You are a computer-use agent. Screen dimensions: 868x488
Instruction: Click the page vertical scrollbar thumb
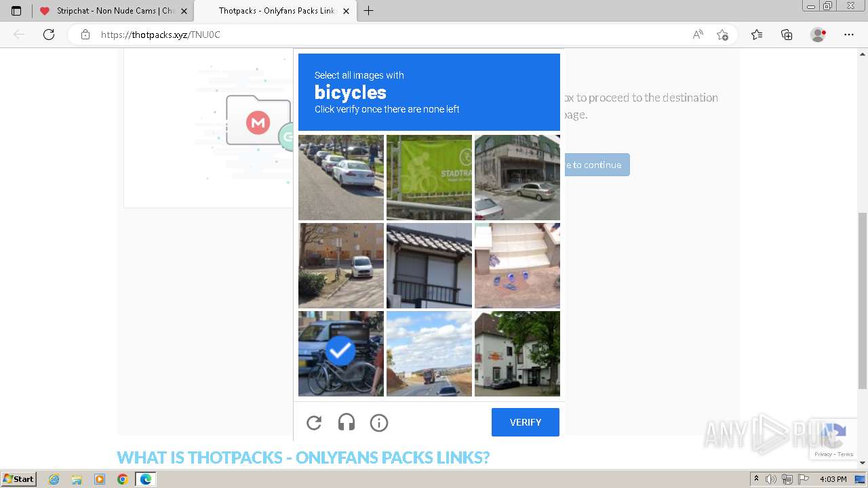tap(863, 301)
